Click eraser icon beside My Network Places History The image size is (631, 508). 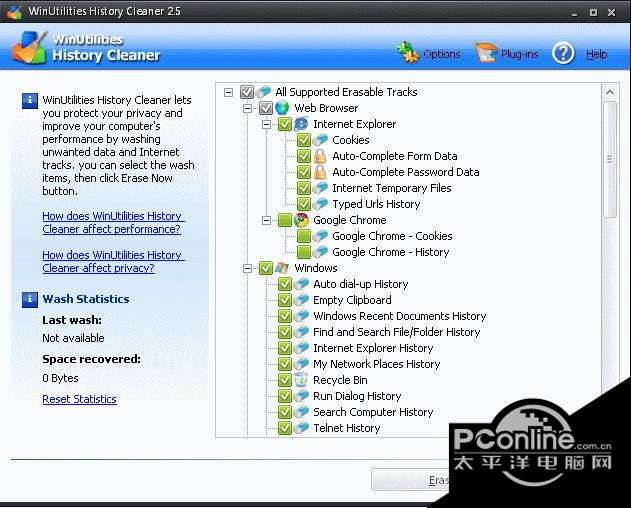coord(301,364)
